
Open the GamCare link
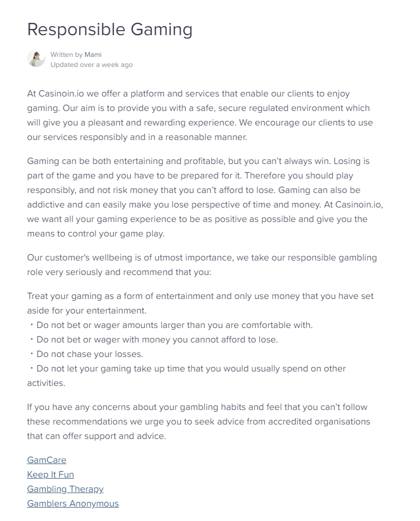pos(47,460)
